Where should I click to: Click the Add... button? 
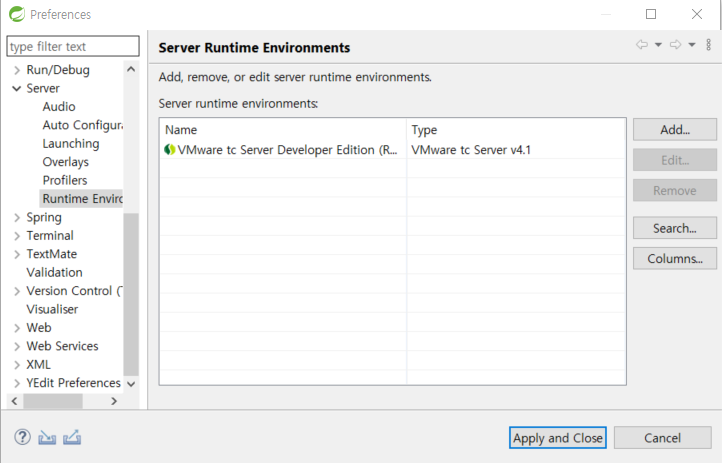tap(675, 130)
